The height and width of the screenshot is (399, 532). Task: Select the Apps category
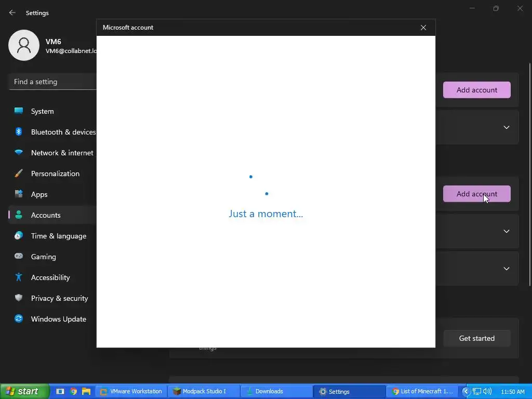(52, 194)
